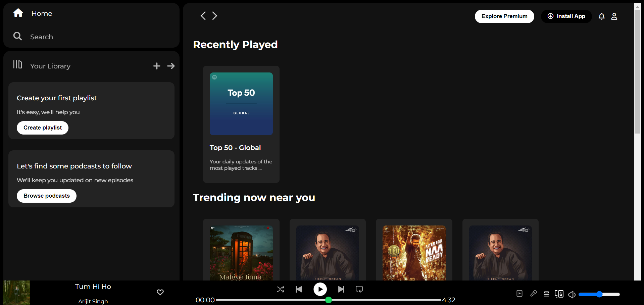Click the elapsed time 00:00
The height and width of the screenshot is (305, 644).
click(205, 300)
